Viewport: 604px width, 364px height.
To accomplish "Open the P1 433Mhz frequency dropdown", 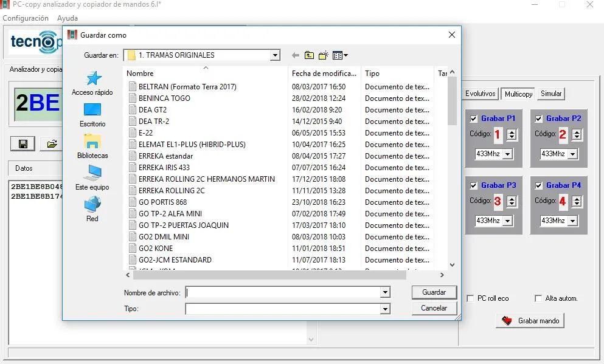I will [x=508, y=154].
